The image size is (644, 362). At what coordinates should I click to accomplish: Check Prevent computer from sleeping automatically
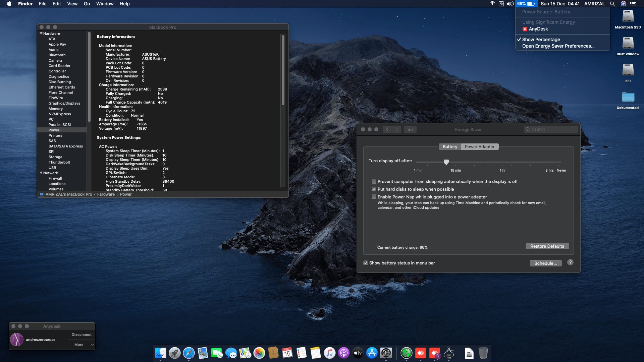[374, 181]
